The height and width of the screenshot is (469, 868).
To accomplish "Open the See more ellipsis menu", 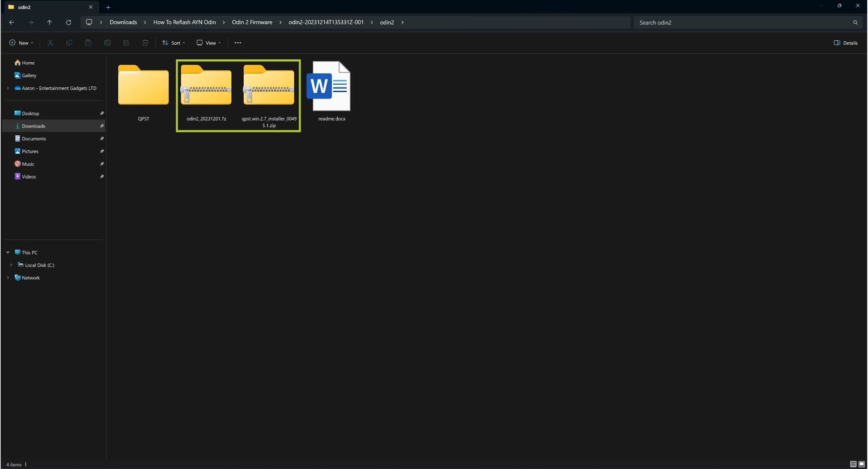I will click(238, 43).
